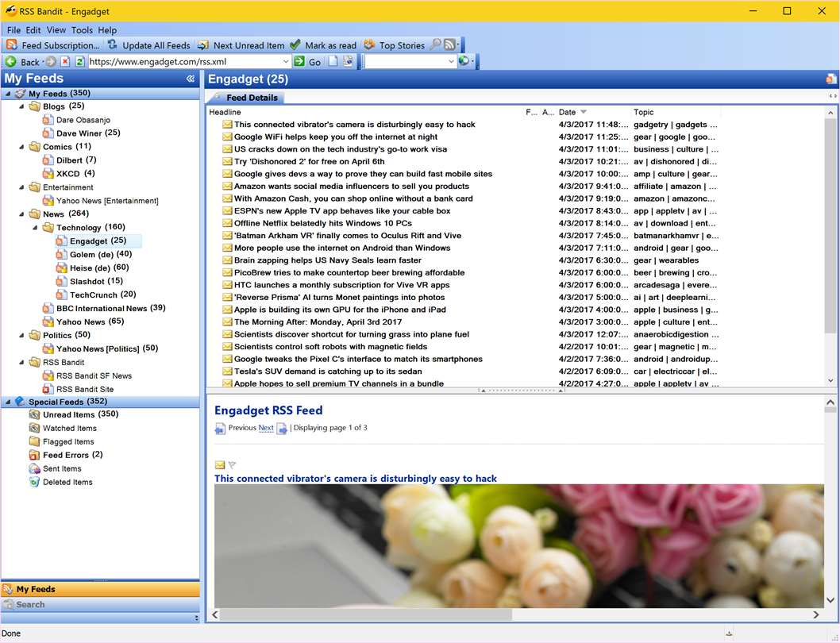Click the magnifier search icon in toolbar
This screenshot has width=840, height=643.
click(436, 45)
